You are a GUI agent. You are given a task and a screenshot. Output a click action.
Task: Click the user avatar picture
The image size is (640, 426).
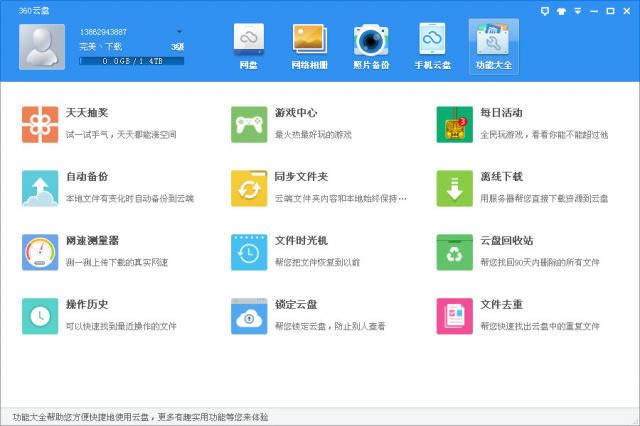[x=44, y=46]
